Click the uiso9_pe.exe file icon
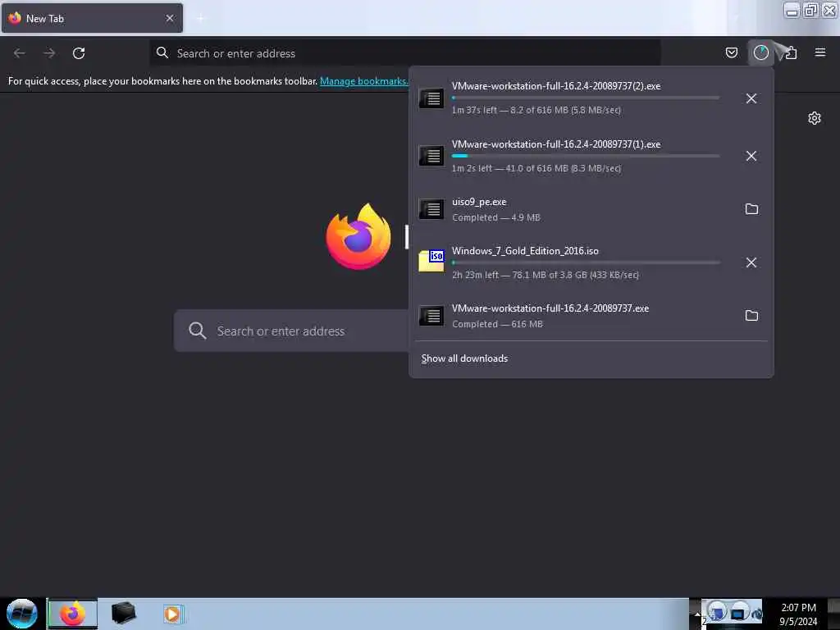Viewport: 840px width, 630px height. 431,209
